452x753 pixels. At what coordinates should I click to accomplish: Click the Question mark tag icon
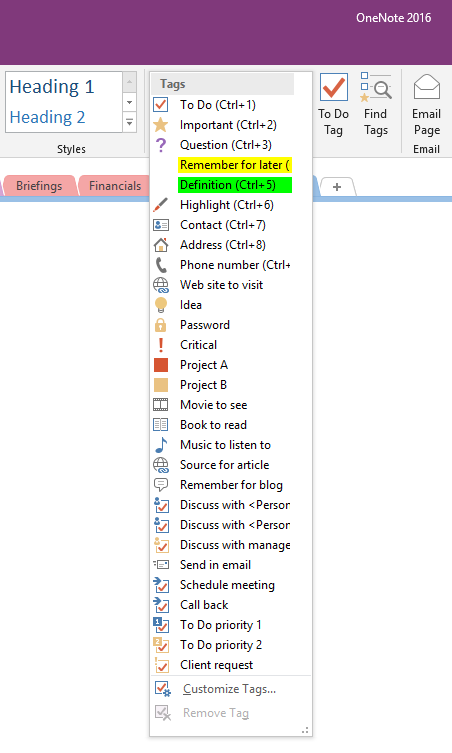[160, 145]
